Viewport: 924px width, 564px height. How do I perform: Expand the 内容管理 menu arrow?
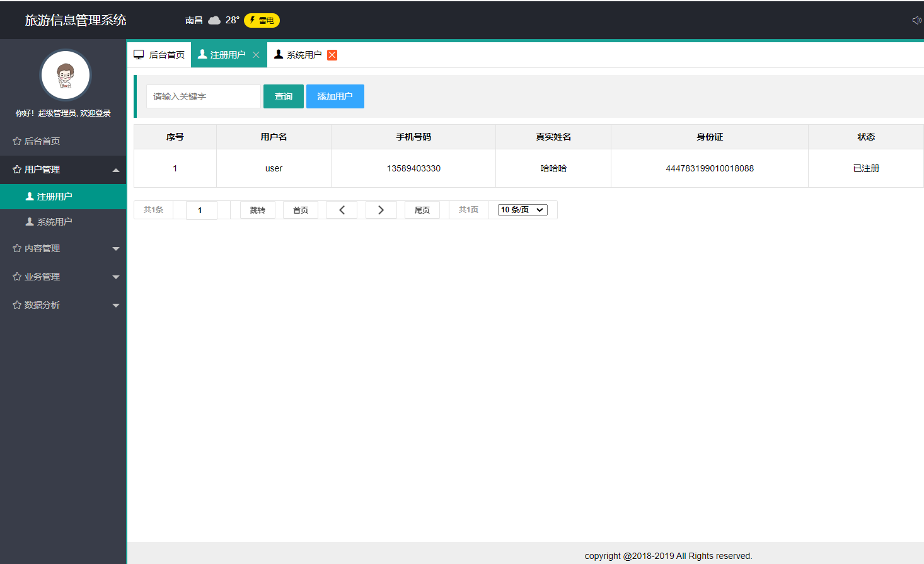pos(116,249)
